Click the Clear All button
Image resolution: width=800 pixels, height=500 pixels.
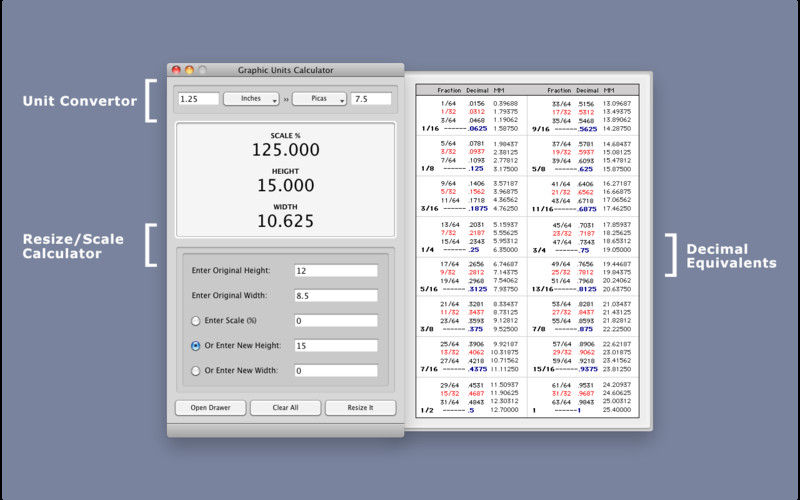point(286,408)
